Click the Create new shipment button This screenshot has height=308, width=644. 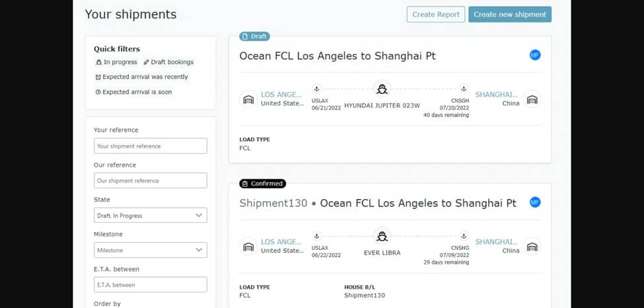509,15
